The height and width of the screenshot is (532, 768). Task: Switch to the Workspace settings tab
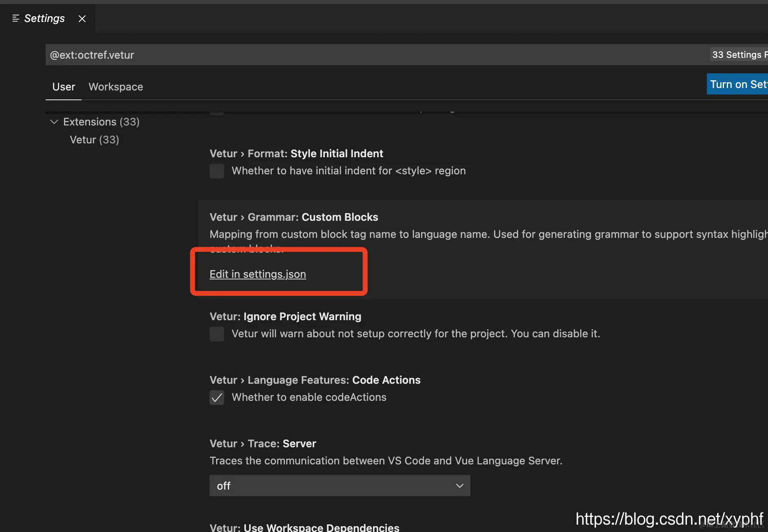[116, 87]
